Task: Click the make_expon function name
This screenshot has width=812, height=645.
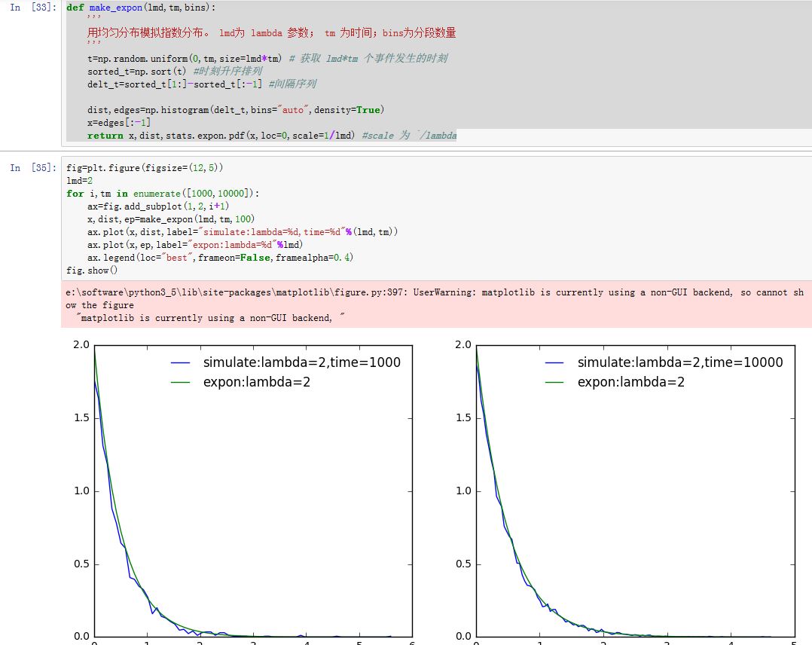Action: 116,8
